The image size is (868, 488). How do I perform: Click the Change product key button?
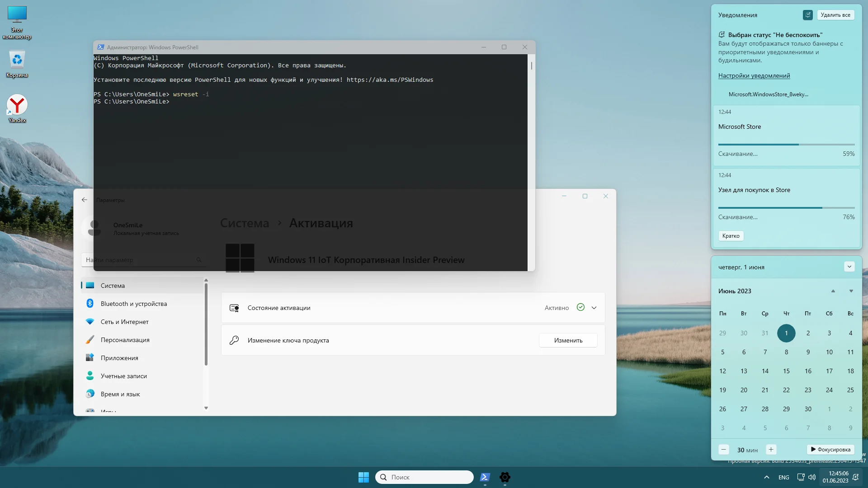pos(568,340)
